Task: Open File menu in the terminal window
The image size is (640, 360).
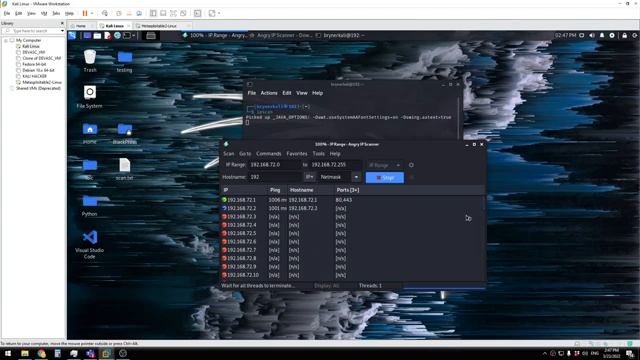Action: [252, 93]
